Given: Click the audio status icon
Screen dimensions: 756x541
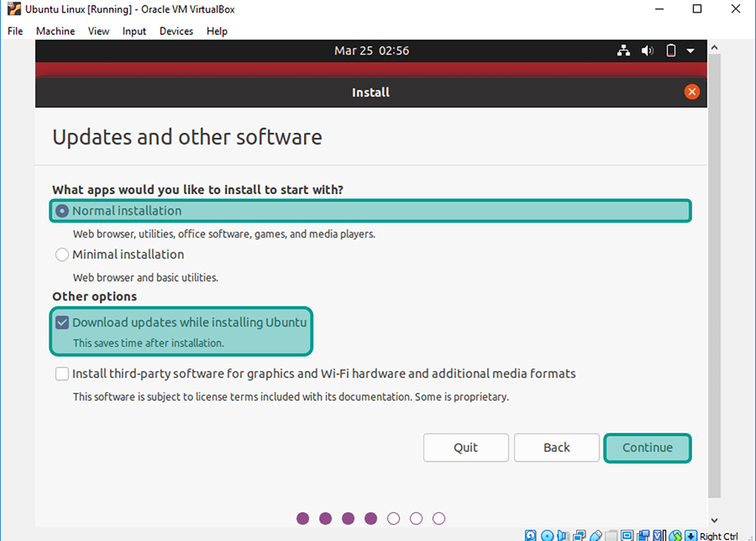Looking at the screenshot, I should pos(563,535).
